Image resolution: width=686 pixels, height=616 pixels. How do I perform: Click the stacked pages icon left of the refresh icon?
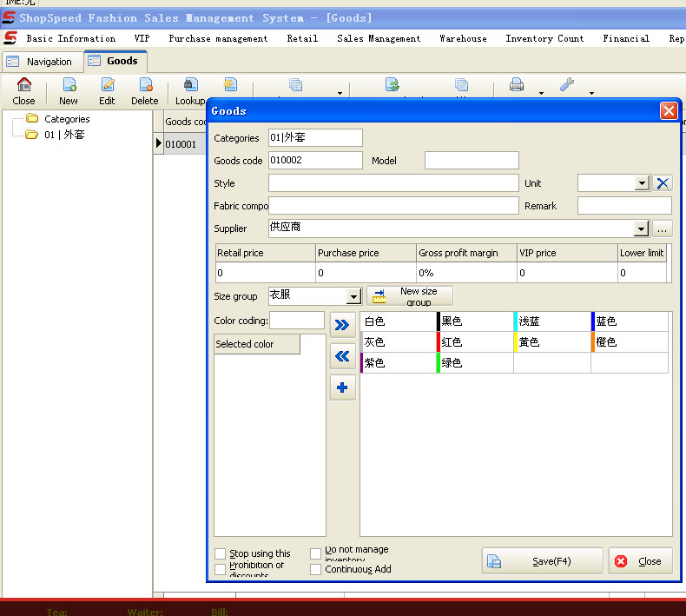[296, 84]
